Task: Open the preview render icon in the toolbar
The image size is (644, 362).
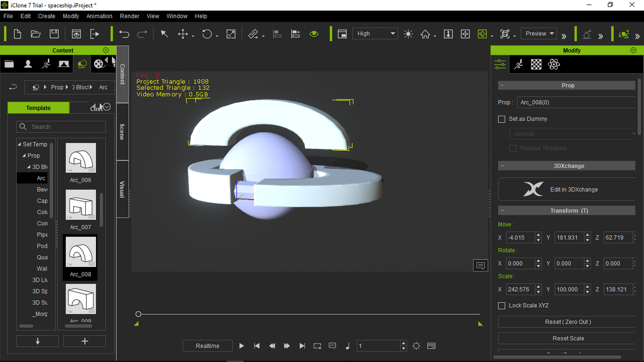Action: (x=76, y=34)
